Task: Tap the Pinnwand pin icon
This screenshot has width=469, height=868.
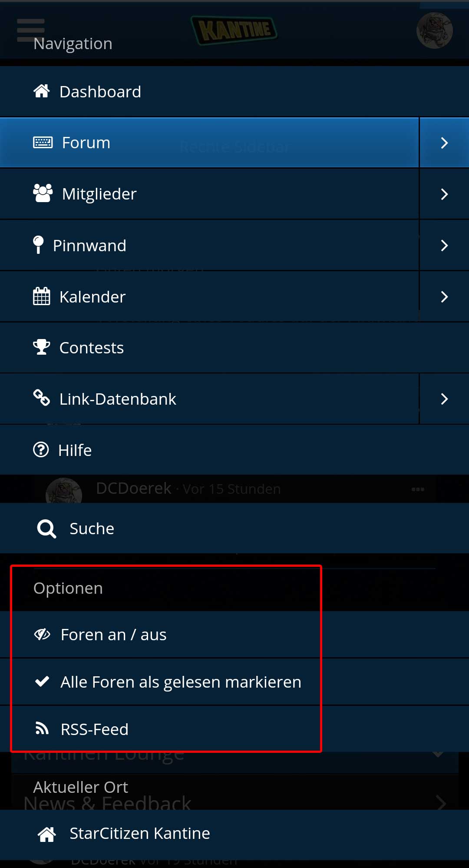Action: coord(38,245)
